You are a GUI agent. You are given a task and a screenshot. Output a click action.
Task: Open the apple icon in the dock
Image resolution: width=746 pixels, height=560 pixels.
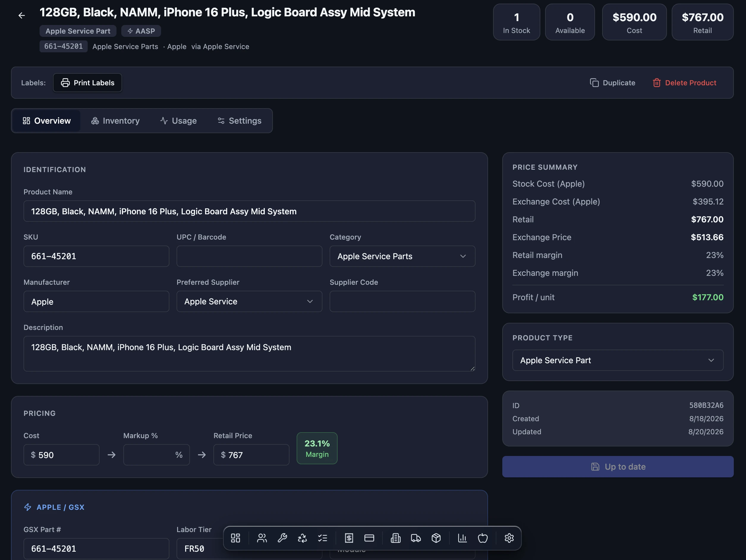coord(483,538)
